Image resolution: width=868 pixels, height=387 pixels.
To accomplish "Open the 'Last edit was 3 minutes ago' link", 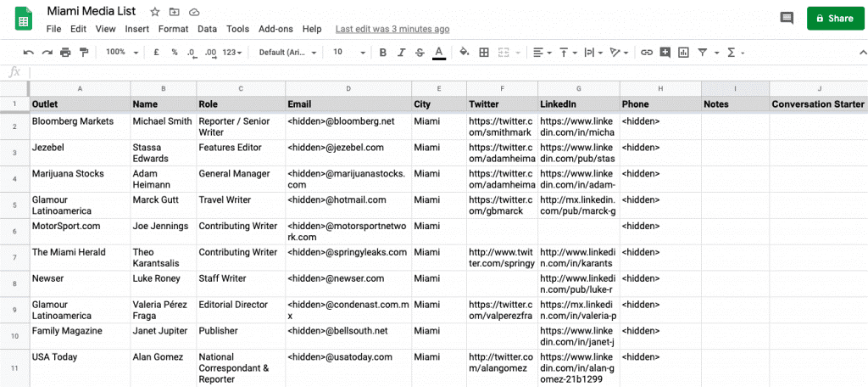I will (392, 29).
